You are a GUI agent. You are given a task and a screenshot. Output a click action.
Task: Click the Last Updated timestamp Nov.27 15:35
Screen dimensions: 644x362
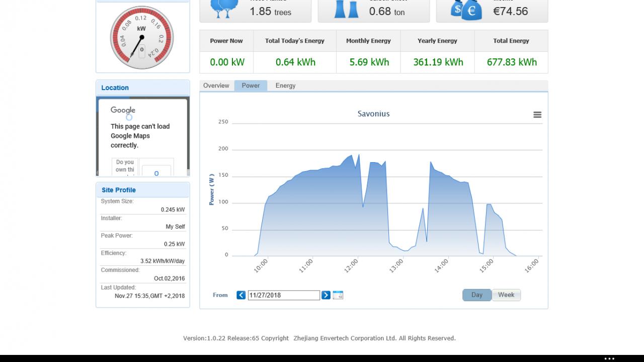point(149,296)
